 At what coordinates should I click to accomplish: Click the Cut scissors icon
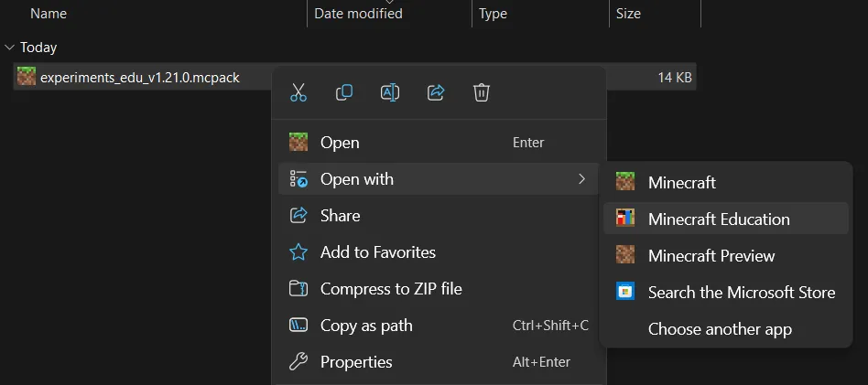point(298,92)
